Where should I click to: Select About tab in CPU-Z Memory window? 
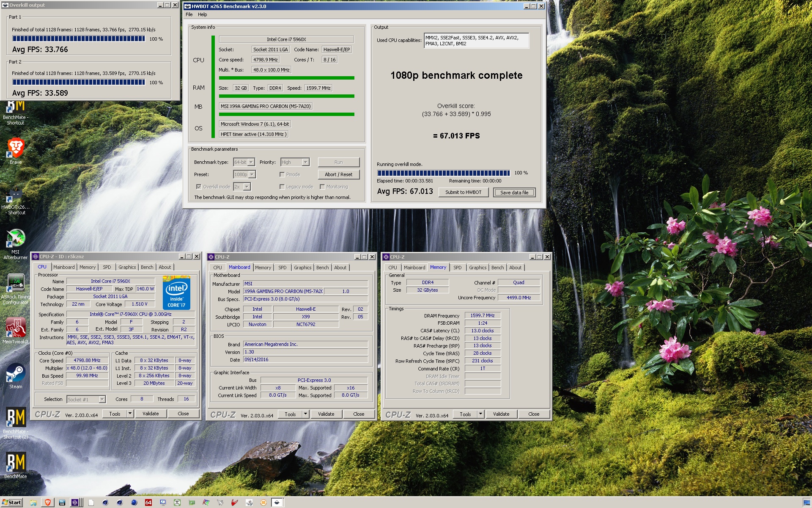(516, 268)
